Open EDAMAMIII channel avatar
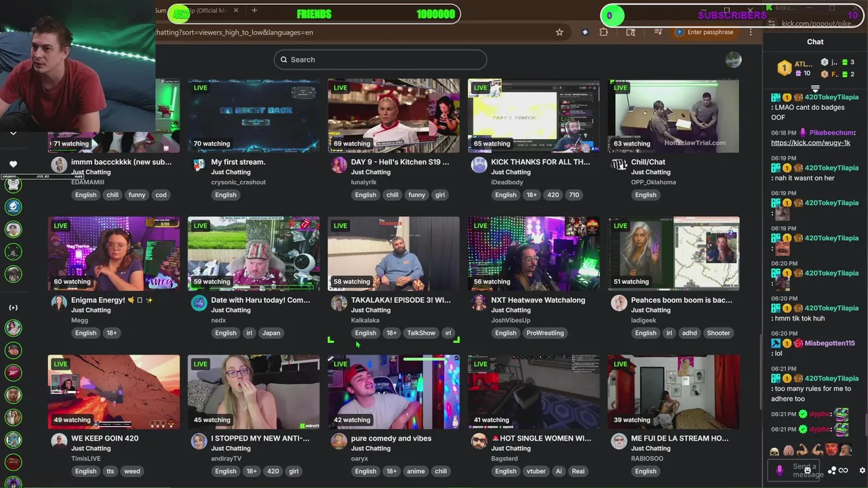The image size is (868, 488). [x=60, y=165]
